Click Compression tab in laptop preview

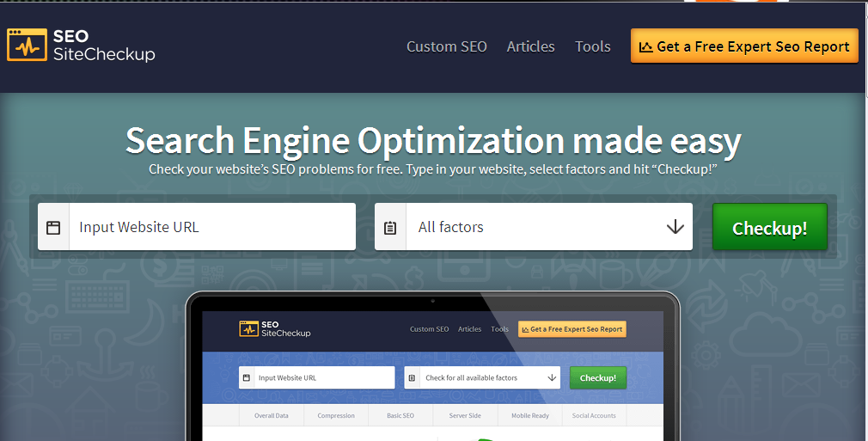(x=336, y=415)
